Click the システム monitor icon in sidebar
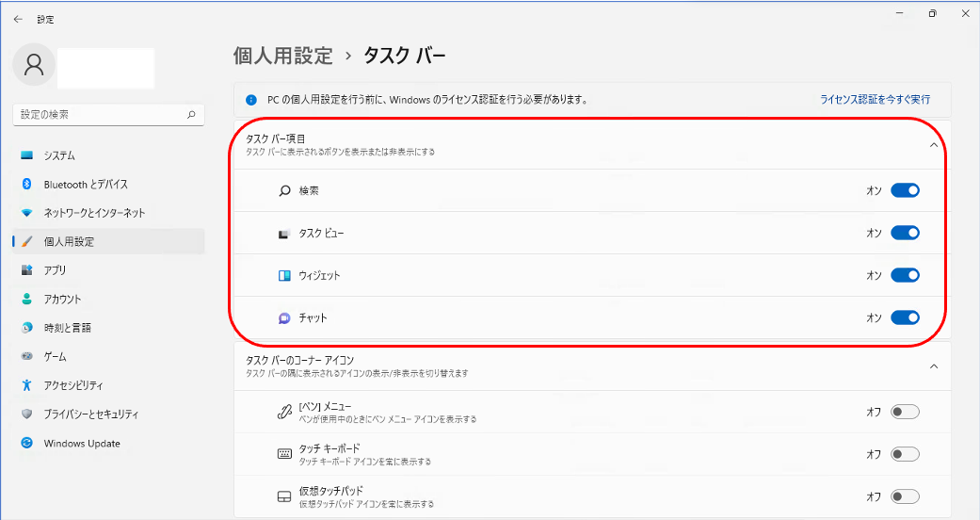980x520 pixels. tap(27, 155)
